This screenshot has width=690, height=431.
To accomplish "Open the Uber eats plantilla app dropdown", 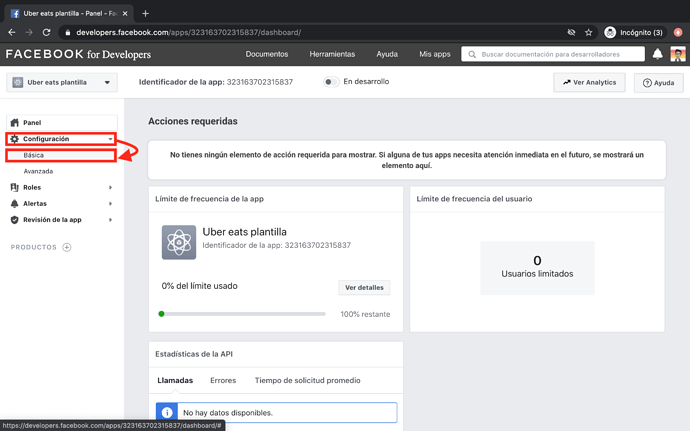I will tap(62, 82).
